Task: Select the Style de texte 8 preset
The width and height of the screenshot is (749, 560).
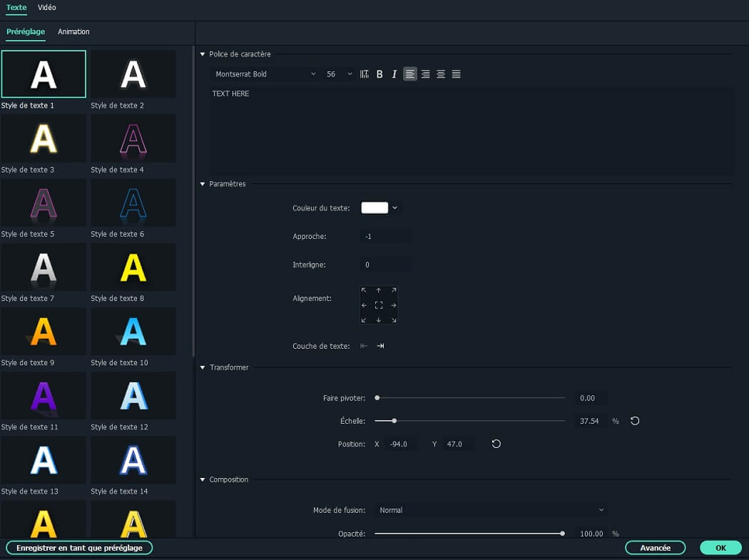Action: pyautogui.click(x=133, y=267)
